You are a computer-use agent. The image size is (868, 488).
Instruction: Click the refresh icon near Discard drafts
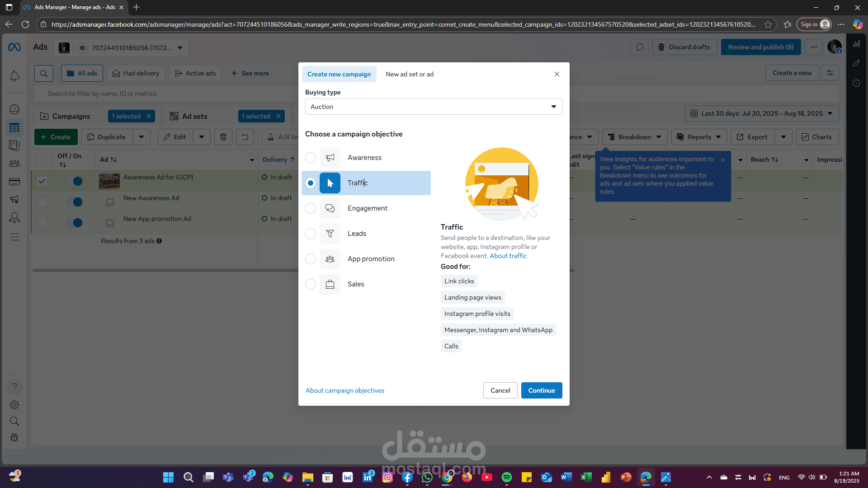coord(640,47)
